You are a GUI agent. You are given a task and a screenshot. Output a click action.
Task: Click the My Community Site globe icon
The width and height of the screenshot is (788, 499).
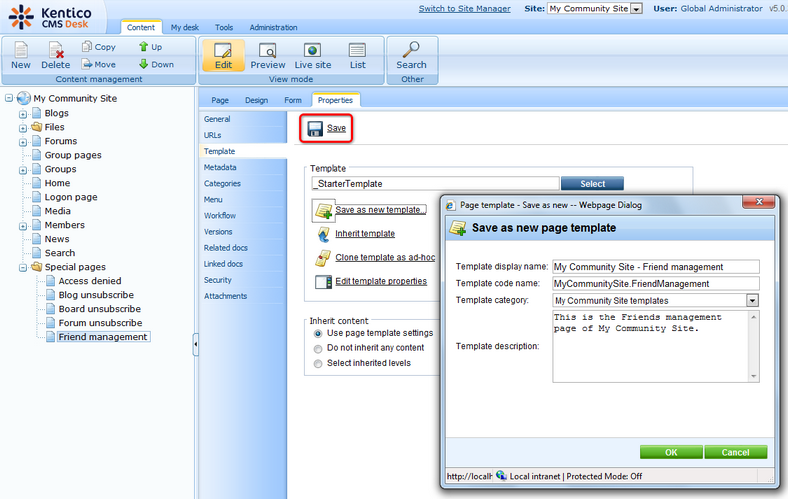[x=23, y=98]
